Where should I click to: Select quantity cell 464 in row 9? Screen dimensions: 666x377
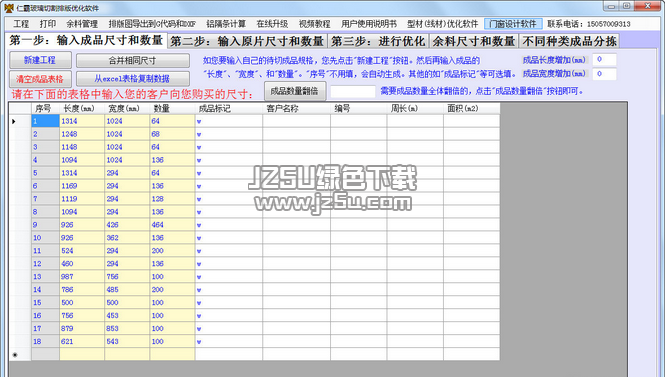click(x=172, y=225)
